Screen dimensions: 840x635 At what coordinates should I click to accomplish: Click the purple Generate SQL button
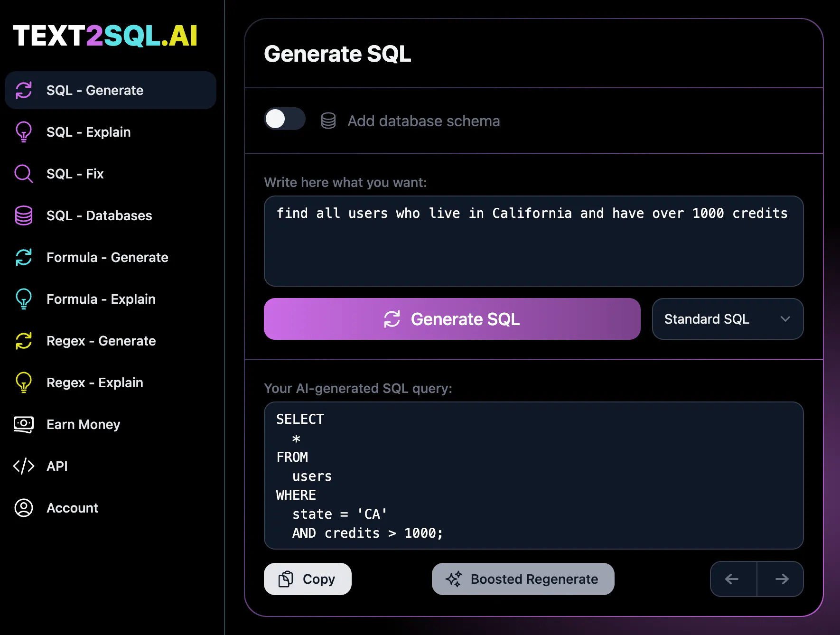click(452, 319)
